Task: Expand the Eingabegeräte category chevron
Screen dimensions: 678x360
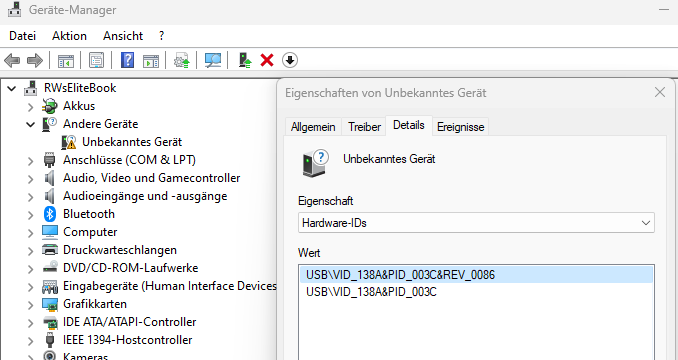Action: point(30,287)
